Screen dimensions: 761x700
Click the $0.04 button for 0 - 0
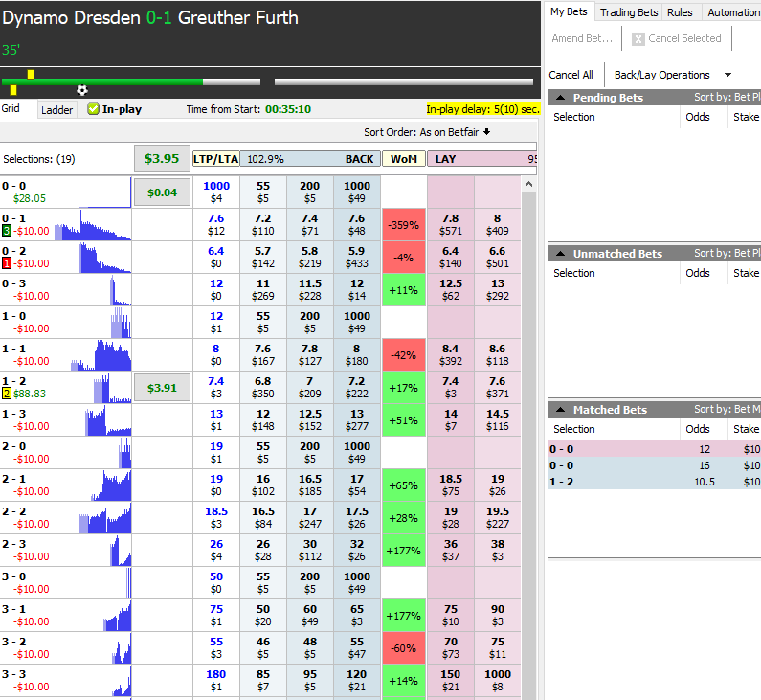tap(162, 192)
